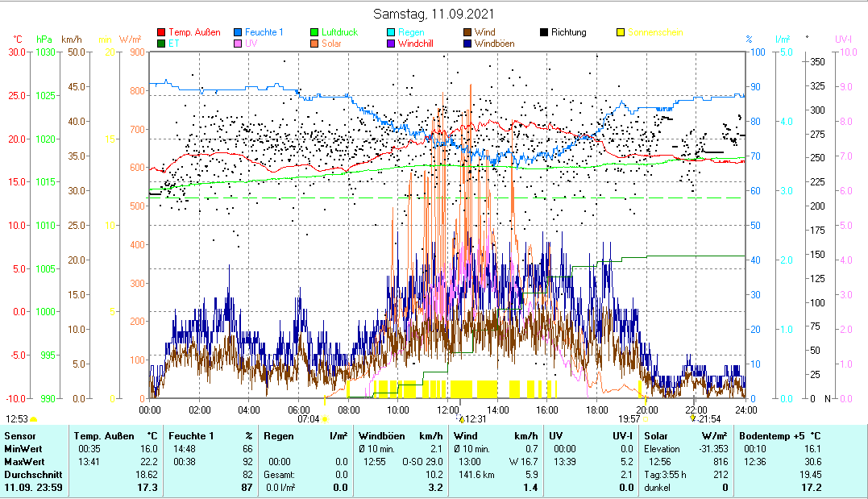Screen dimensions: 868x499
Task: Click the Bodentemp +5 column header
Action: [771, 436]
